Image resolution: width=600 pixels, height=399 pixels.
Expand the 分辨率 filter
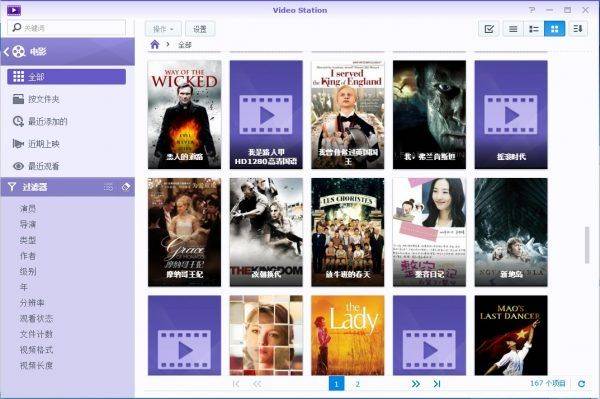[32, 303]
